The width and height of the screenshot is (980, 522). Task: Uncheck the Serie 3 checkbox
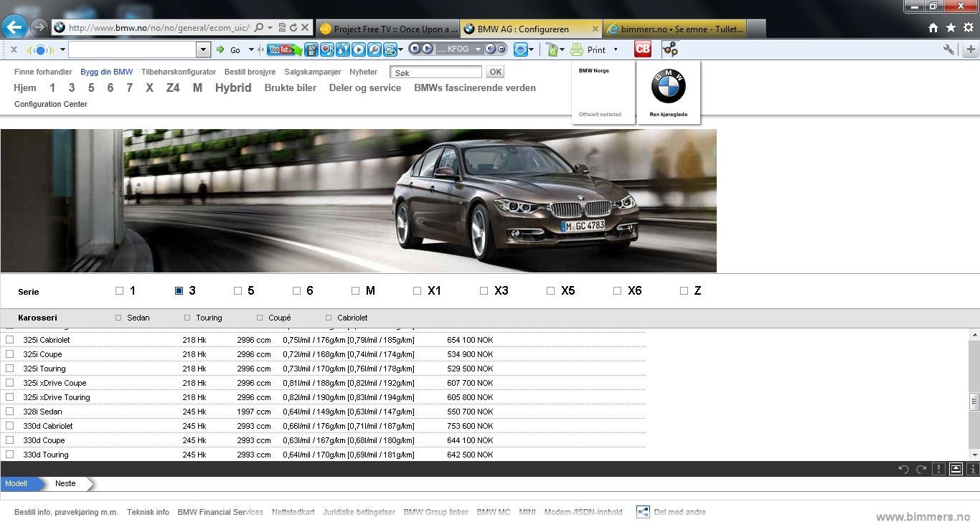(x=179, y=291)
